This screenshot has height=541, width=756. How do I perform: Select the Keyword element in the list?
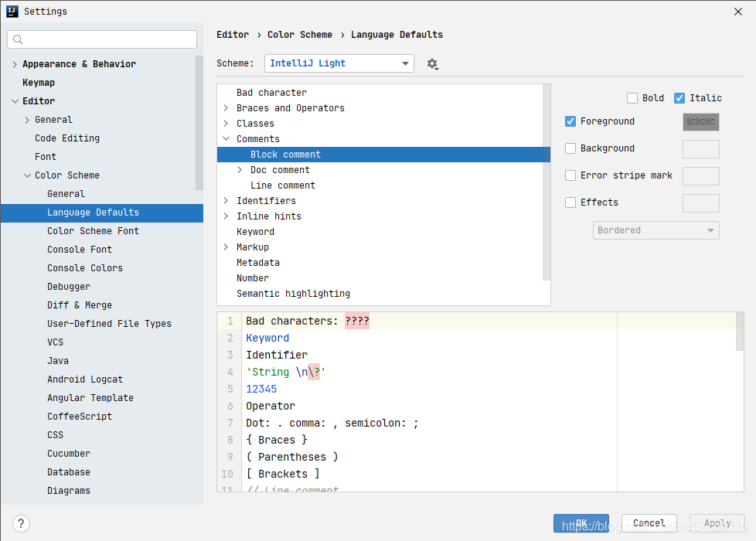[x=255, y=231]
